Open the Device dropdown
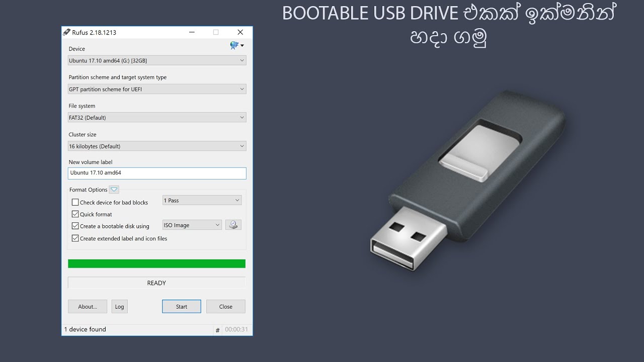Viewport: 644px width, 362px height. click(157, 60)
